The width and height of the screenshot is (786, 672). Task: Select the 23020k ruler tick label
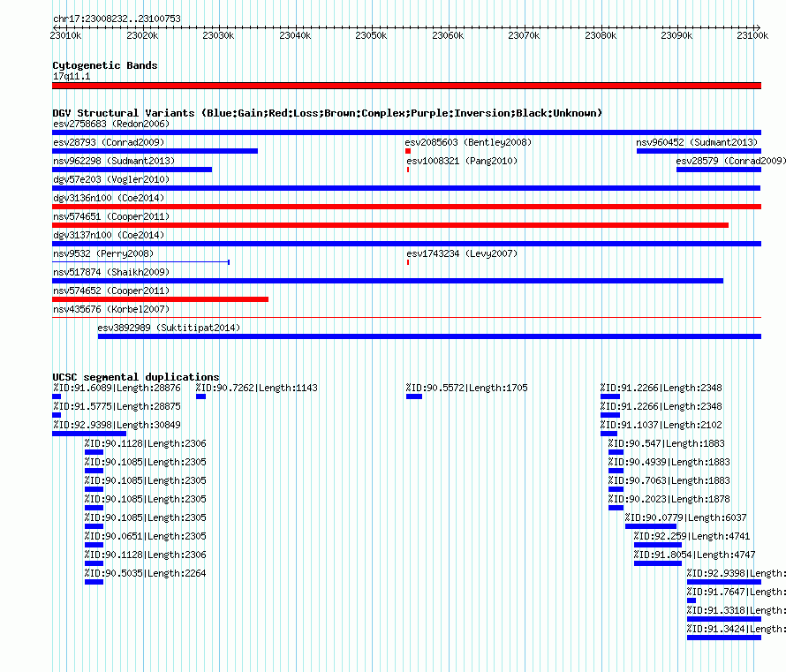(142, 35)
